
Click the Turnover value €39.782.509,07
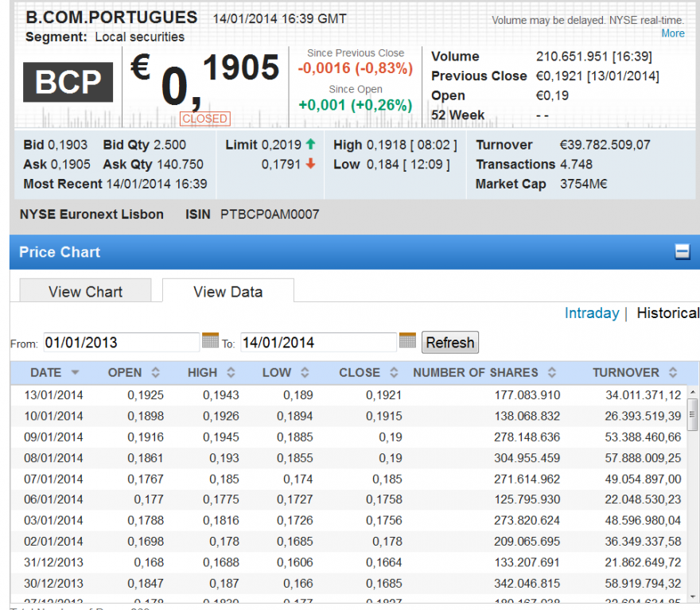click(605, 145)
